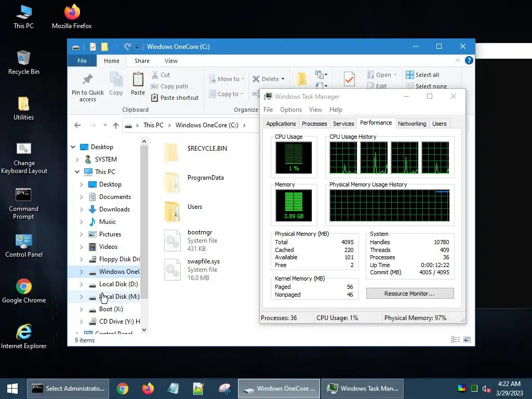Viewport: 532px width, 399px height.
Task: Launch Internet Explorer desktop icon
Action: (x=24, y=337)
